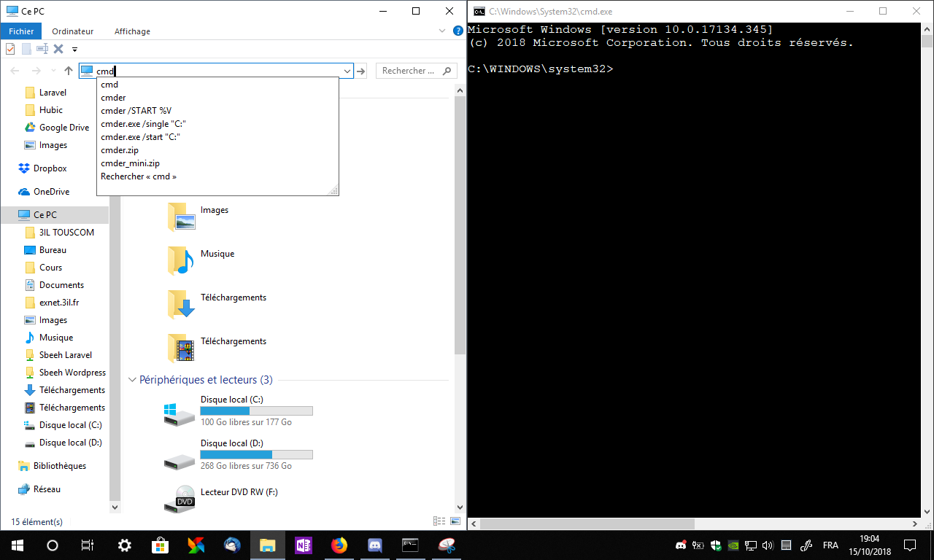Click the volume icon in the system tray

coord(768,545)
